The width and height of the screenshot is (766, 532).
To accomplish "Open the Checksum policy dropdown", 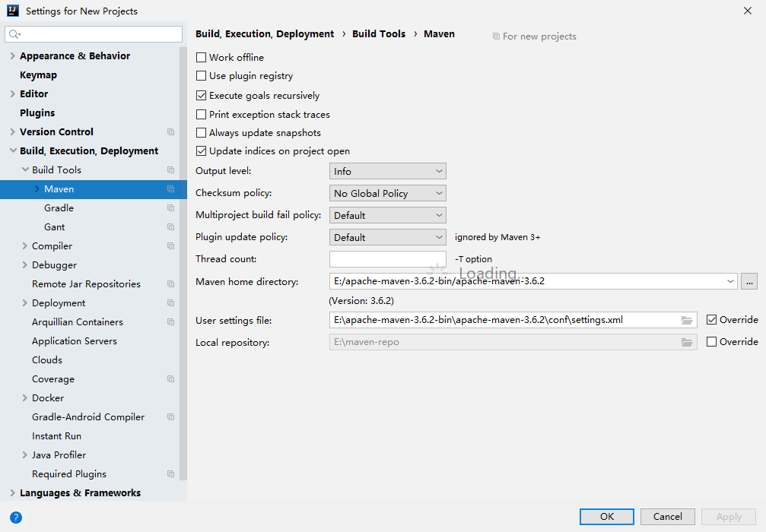I will pyautogui.click(x=387, y=194).
